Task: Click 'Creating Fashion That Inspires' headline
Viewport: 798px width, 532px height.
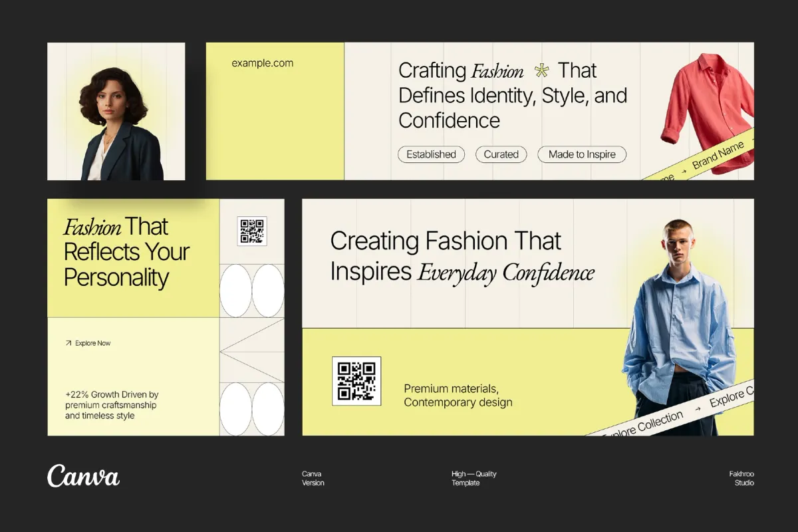Action: 462,256
